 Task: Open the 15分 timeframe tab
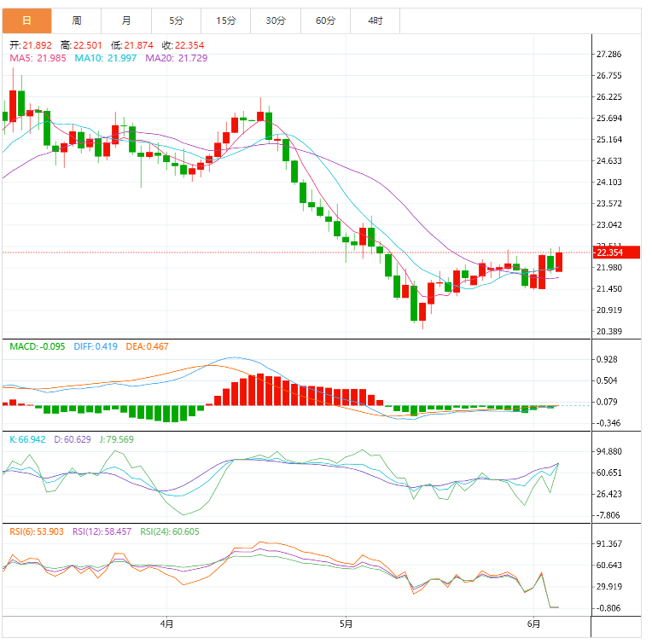tap(226, 20)
